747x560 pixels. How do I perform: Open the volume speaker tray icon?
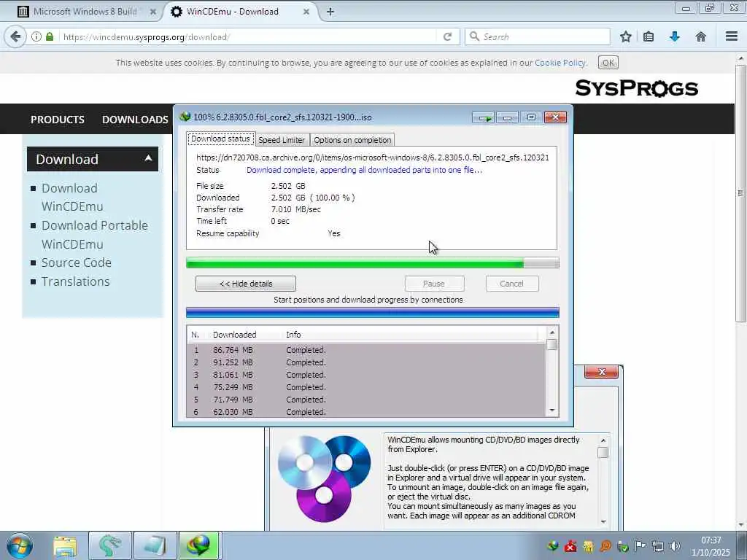(x=675, y=545)
